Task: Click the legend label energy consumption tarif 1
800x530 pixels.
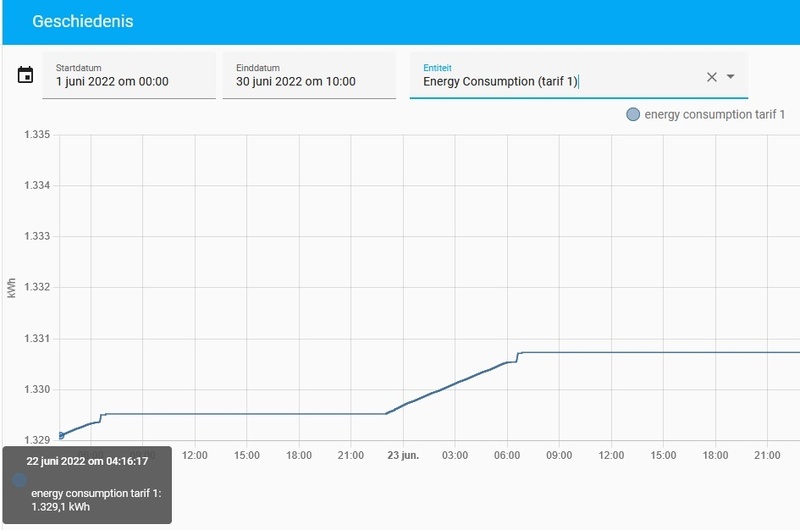Action: pyautogui.click(x=714, y=114)
